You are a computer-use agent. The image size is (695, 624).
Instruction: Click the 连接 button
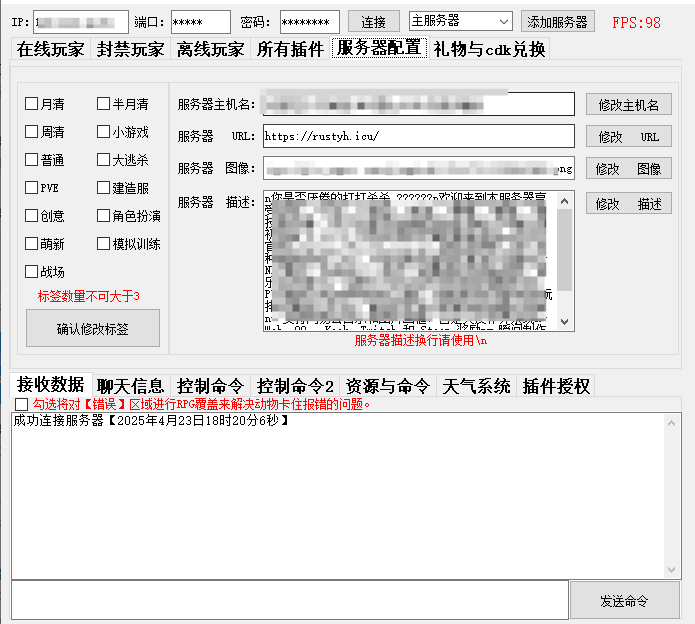374,22
